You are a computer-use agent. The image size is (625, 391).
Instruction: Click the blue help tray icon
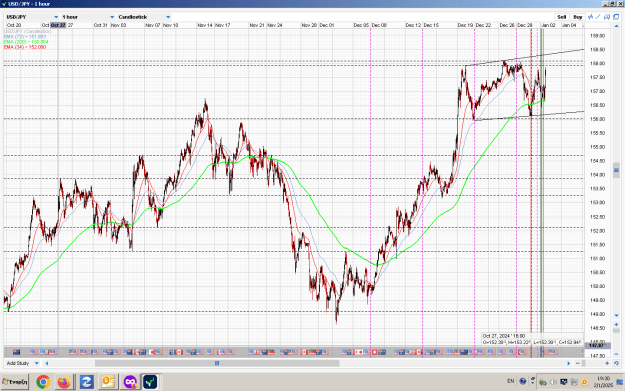tap(523, 381)
